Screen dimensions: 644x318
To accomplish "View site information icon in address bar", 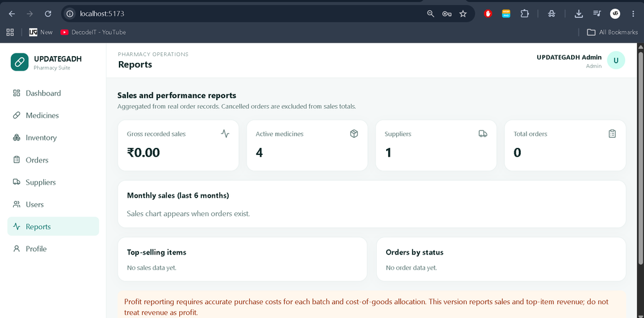I will tap(70, 14).
